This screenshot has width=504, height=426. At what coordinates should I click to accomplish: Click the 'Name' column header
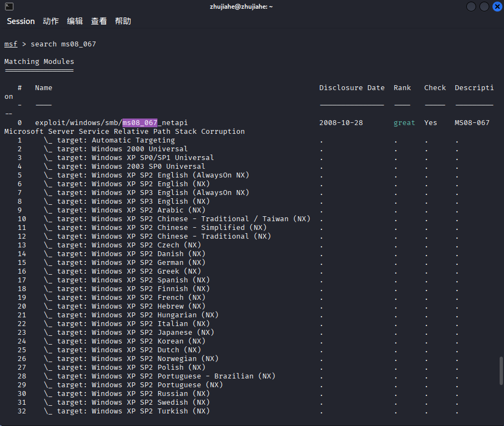[43, 87]
